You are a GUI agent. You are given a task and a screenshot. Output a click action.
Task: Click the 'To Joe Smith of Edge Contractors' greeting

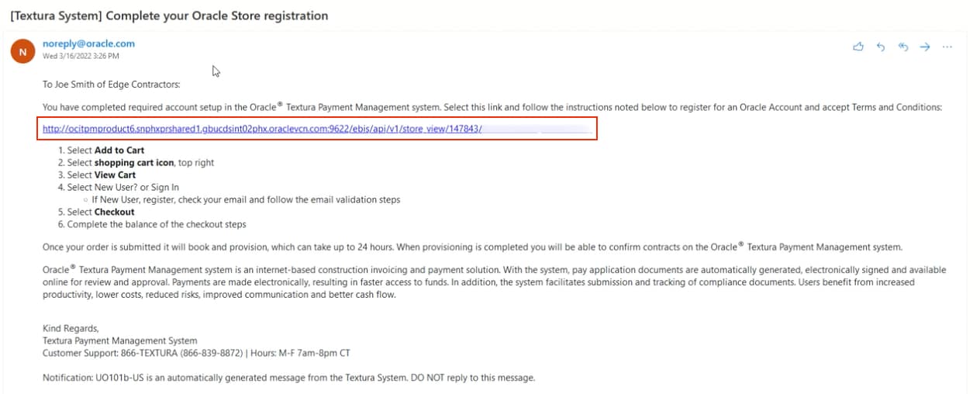pos(111,85)
